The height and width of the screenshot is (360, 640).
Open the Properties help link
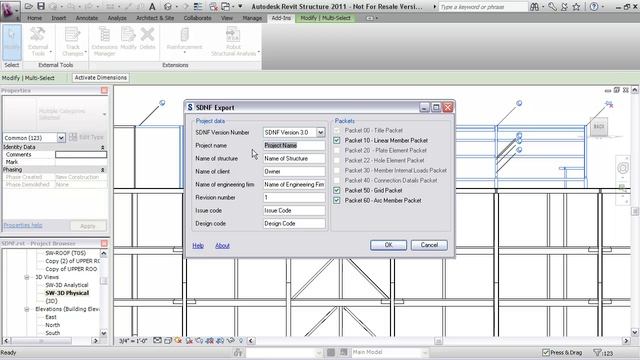pyautogui.click(x=23, y=225)
